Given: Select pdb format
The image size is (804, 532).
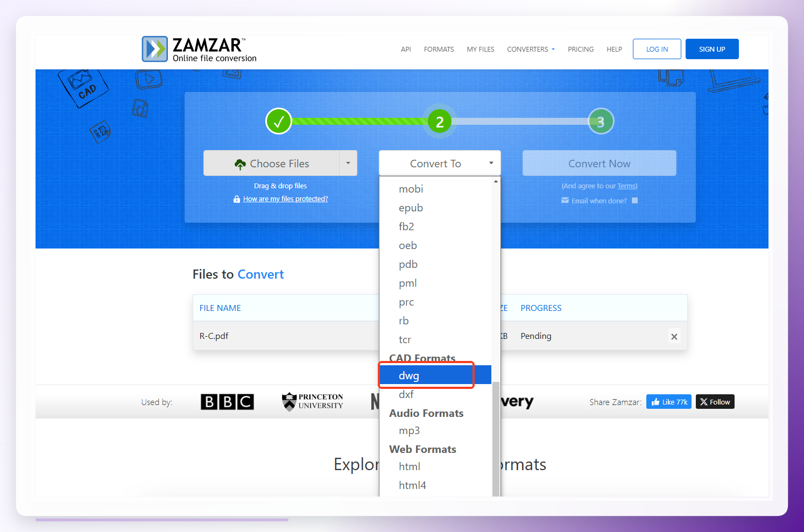Looking at the screenshot, I should click(435, 264).
